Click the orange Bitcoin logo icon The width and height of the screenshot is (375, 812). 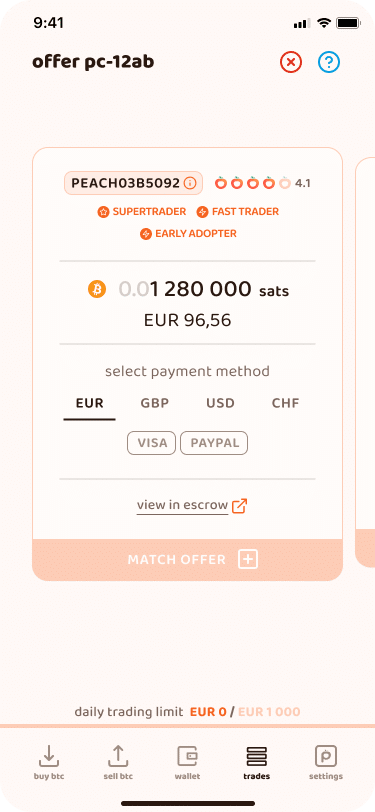97,289
